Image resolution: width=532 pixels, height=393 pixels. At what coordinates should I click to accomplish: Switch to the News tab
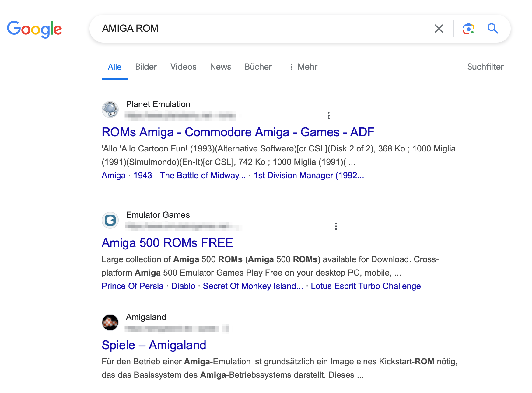coord(221,67)
